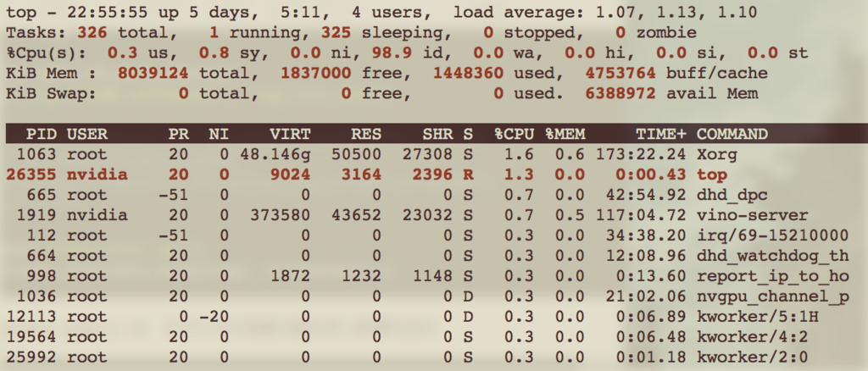868x371 pixels.
Task: Click the 325 sleeping tasks count
Action: (x=336, y=33)
